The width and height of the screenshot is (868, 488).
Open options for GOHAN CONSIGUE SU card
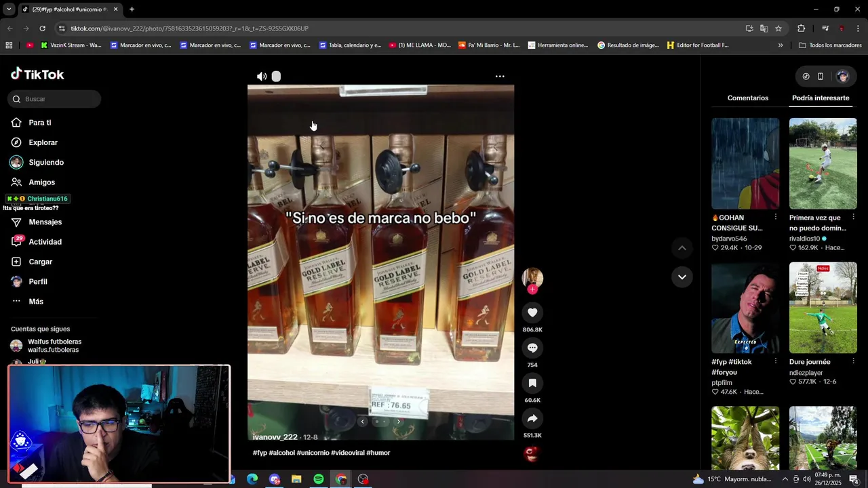pyautogui.click(x=775, y=217)
